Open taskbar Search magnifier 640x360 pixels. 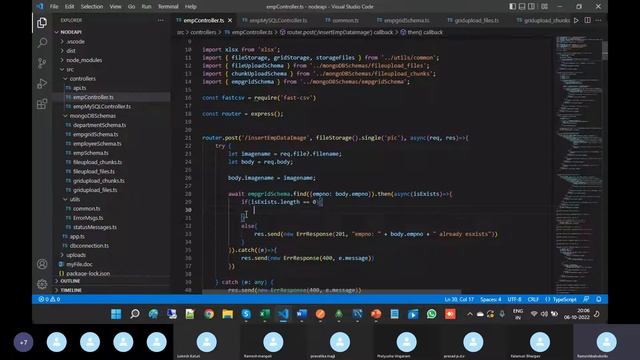(x=135, y=314)
